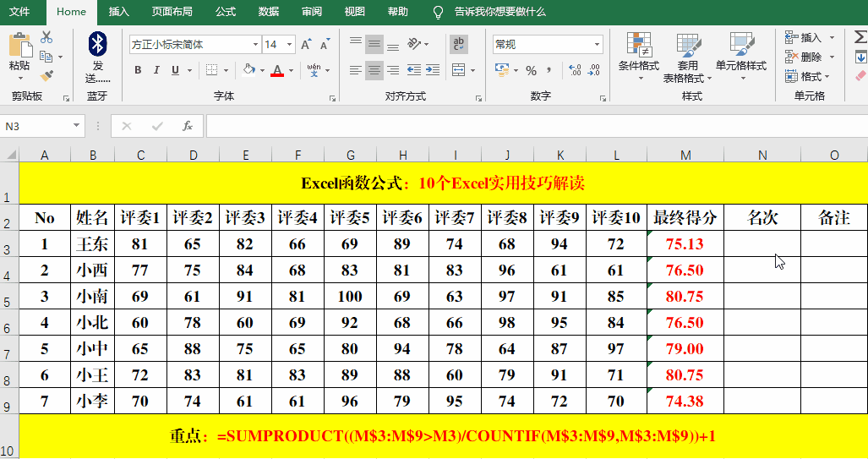Open the font name dropdown 方正小标宋简体
Image resolution: width=868 pixels, height=459 pixels.
255,44
